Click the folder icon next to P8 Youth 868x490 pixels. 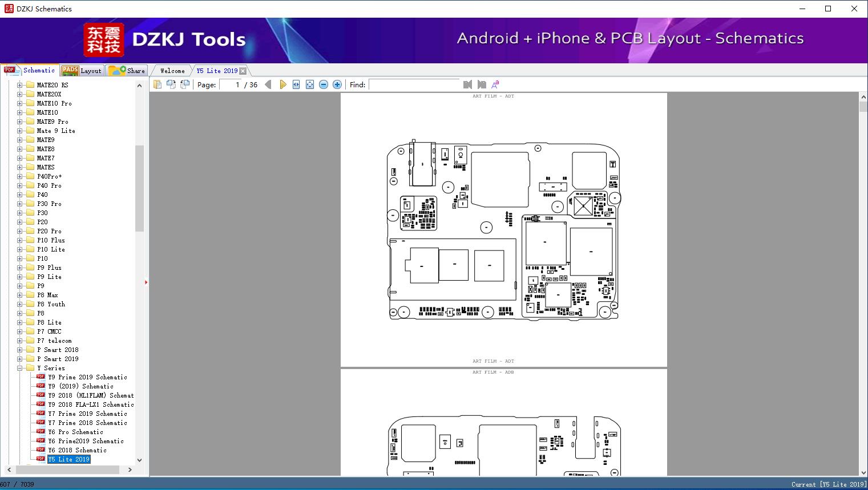pos(30,304)
